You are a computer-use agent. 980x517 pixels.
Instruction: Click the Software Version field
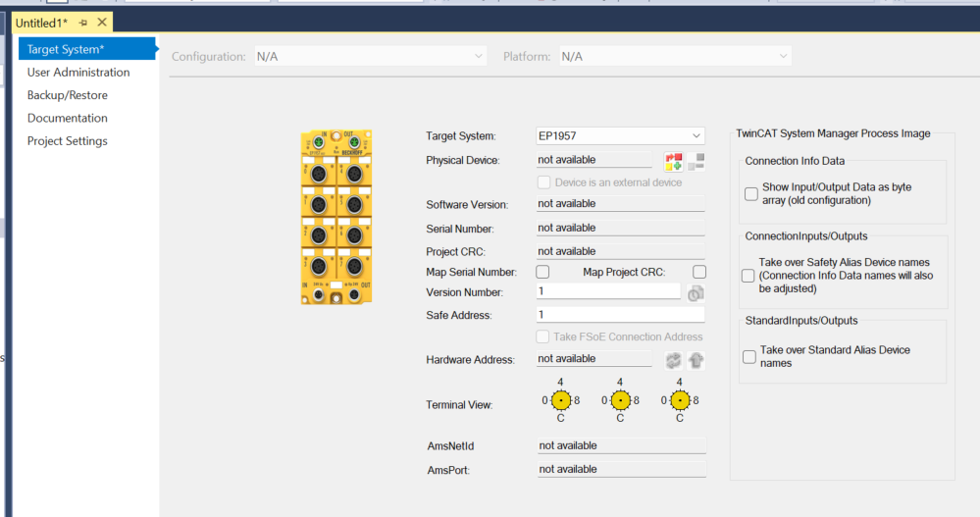pyautogui.click(x=620, y=203)
